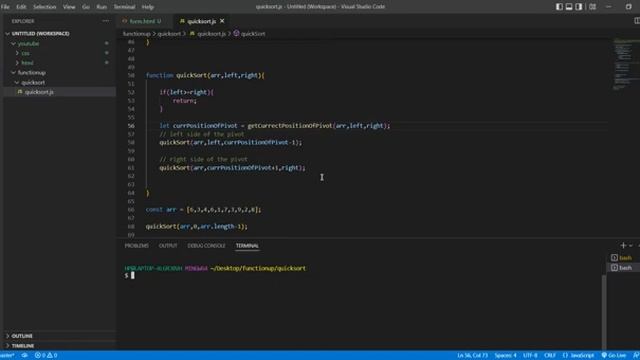The image size is (640, 360).
Task: Click the Go Live button
Action: coord(614,356)
